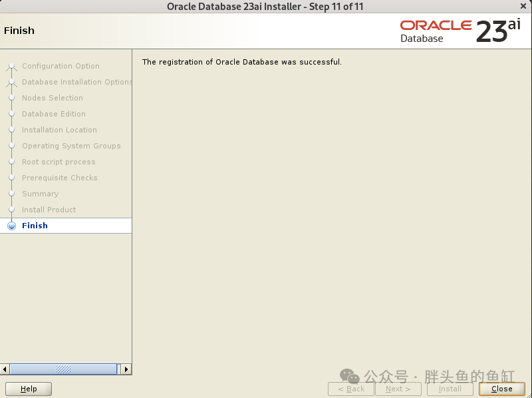Click the blue Finish step bullet icon
The width and height of the screenshot is (532, 398).
(x=11, y=226)
